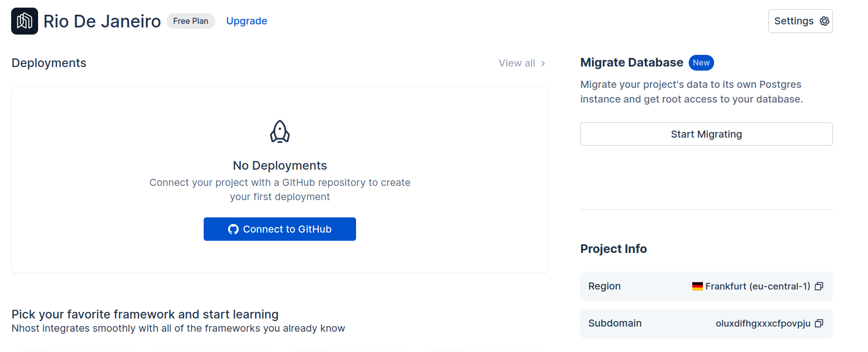The height and width of the screenshot is (352, 868).
Task: Click the Frankfurt (eu-central-1) region value
Action: point(758,286)
